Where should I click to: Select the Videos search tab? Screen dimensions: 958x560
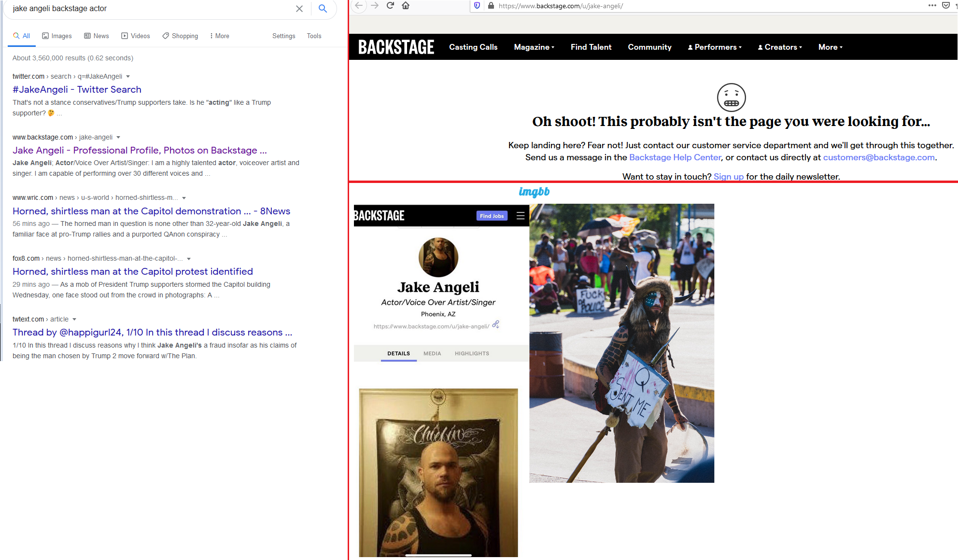coord(136,36)
